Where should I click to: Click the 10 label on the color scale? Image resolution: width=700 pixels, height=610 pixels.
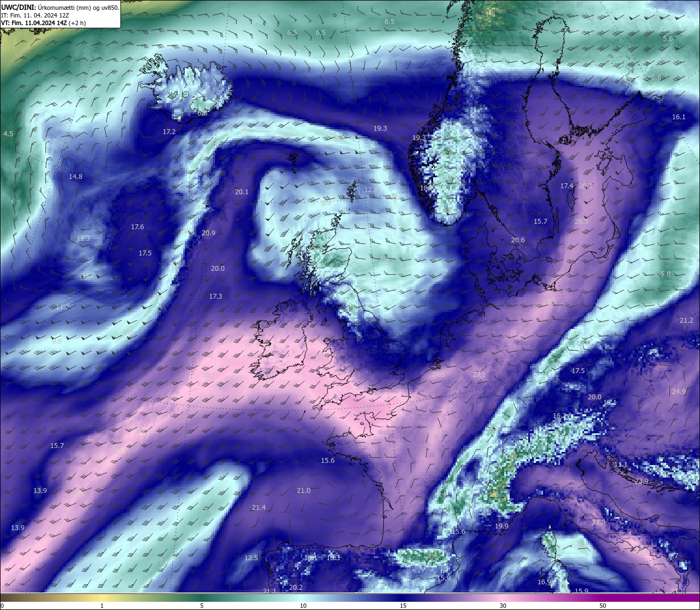[x=302, y=606]
